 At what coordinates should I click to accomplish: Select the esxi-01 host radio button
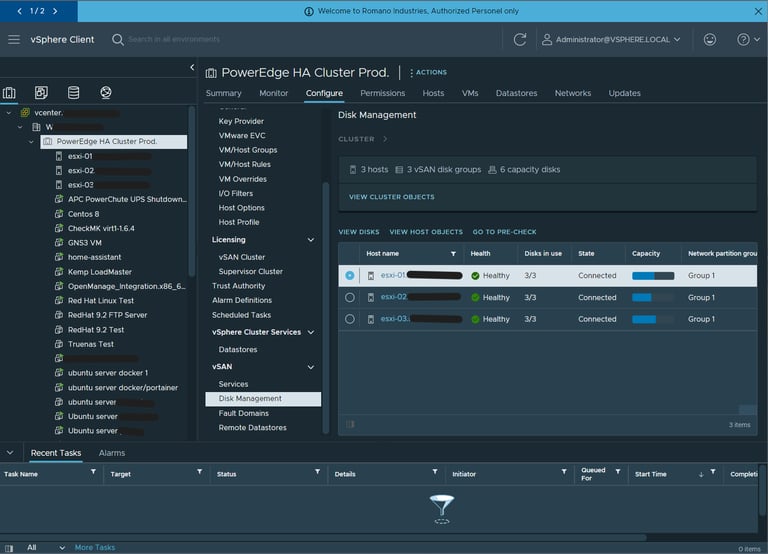350,275
